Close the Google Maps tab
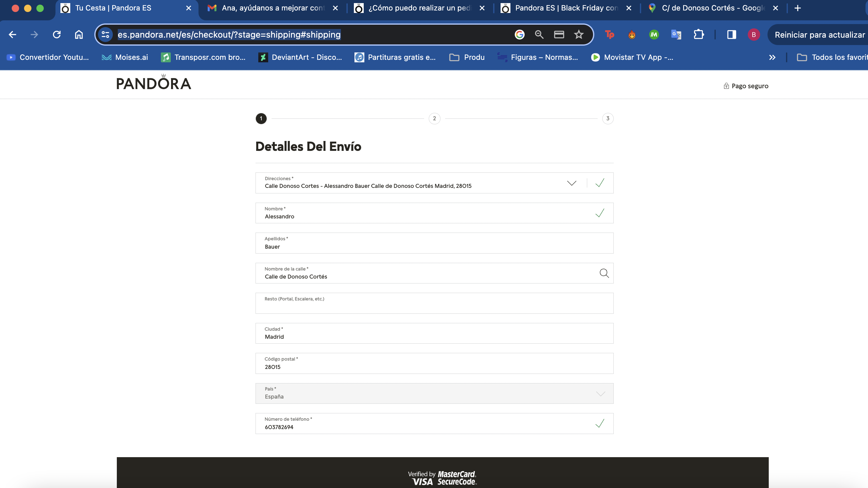868x488 pixels. 775,8
